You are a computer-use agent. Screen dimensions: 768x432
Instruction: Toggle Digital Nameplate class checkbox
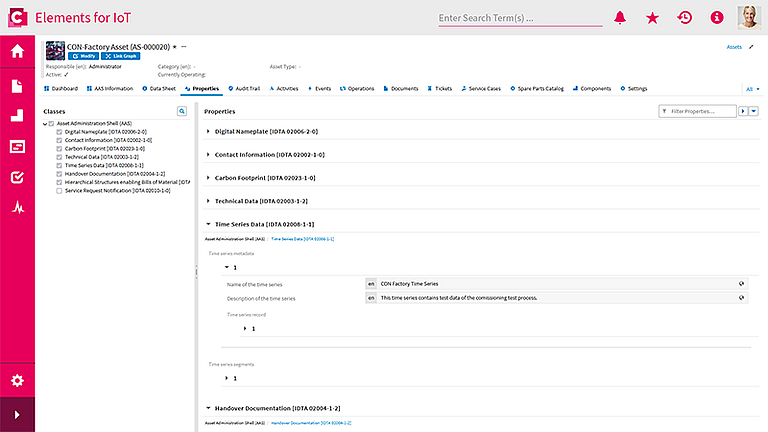click(x=59, y=132)
